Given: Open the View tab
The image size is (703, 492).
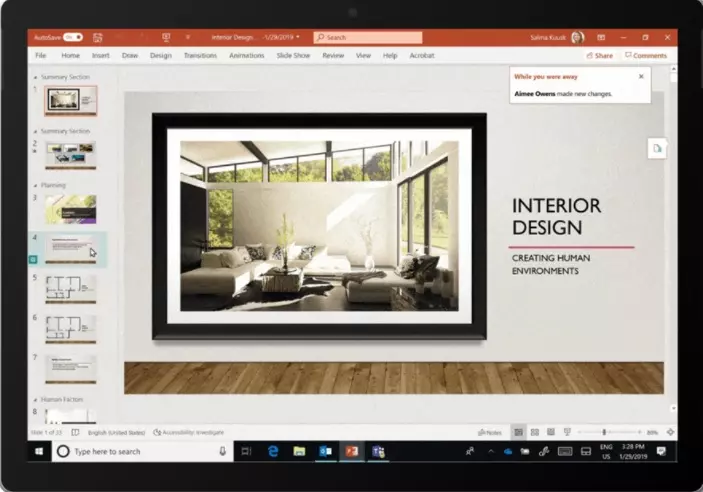Looking at the screenshot, I should [363, 55].
